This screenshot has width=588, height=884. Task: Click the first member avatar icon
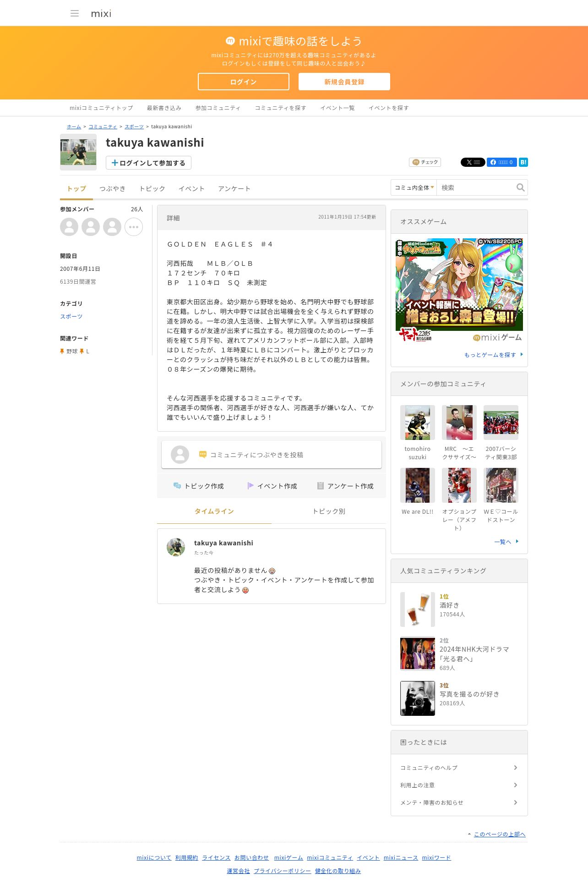pyautogui.click(x=69, y=227)
